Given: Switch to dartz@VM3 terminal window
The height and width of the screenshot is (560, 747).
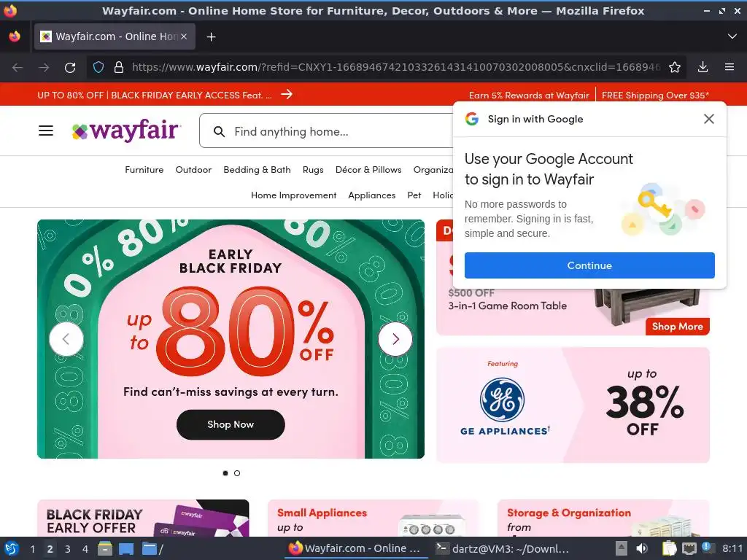Looking at the screenshot, I should (x=504, y=548).
